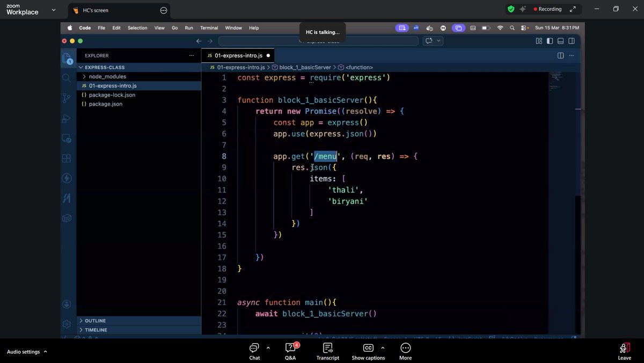Open dropdown arrow next to Copilot chat

[438, 41]
